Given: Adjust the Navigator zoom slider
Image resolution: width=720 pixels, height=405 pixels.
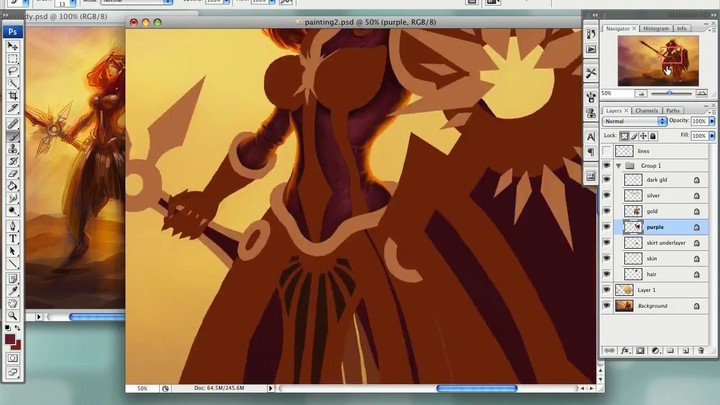Looking at the screenshot, I should point(670,93).
